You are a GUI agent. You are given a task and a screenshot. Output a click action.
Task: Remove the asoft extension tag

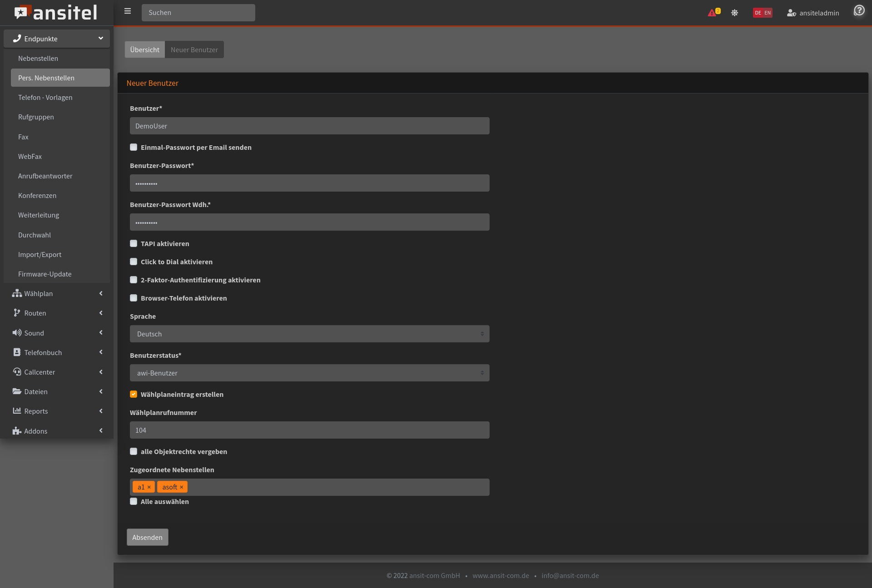(x=181, y=487)
